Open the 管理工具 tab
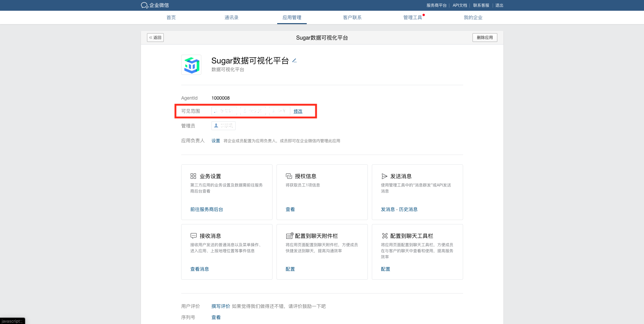This screenshot has width=644, height=324. pyautogui.click(x=413, y=17)
